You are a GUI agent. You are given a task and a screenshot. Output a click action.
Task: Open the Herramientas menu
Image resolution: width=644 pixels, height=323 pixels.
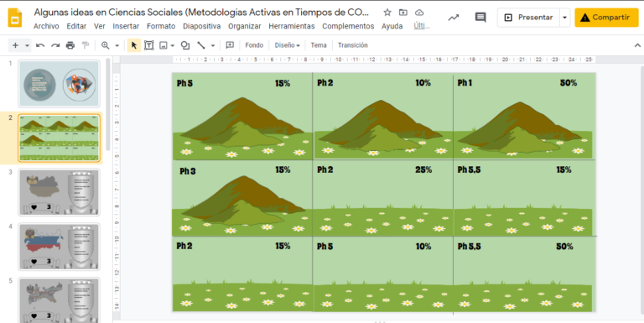[292, 26]
